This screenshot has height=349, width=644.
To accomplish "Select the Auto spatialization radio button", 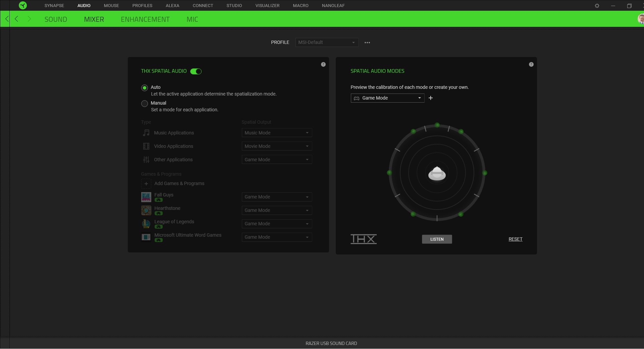I will 145,88.
